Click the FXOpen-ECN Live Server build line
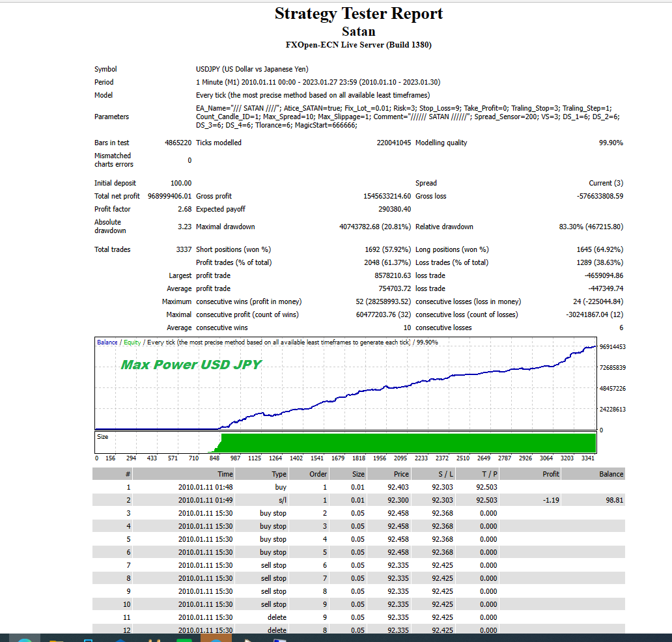 pos(359,45)
